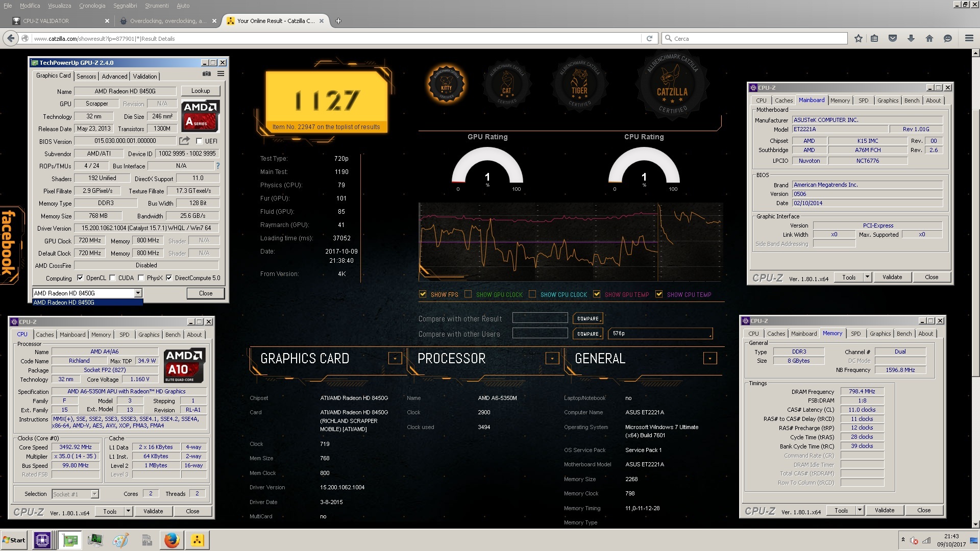This screenshot has width=980, height=551.
Task: Open Paint from the taskbar
Action: (x=120, y=540)
